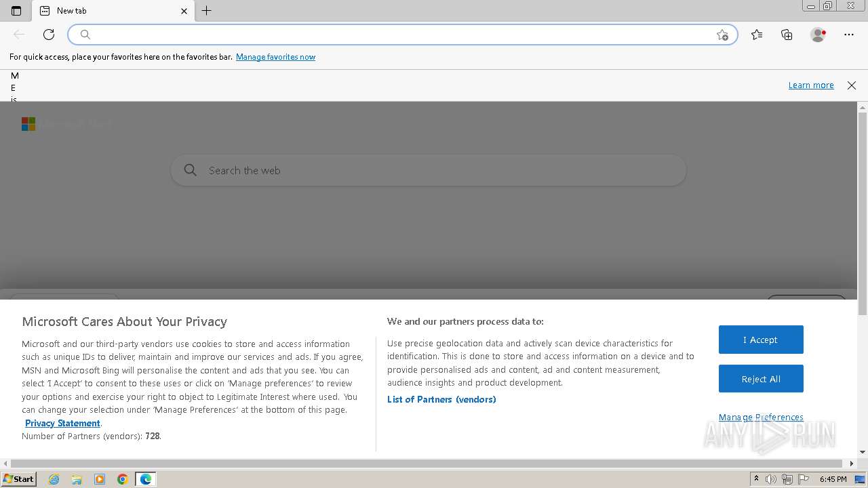Click the vertical scrollbar down arrow
Image resolution: width=868 pixels, height=488 pixels.
pyautogui.click(x=863, y=452)
